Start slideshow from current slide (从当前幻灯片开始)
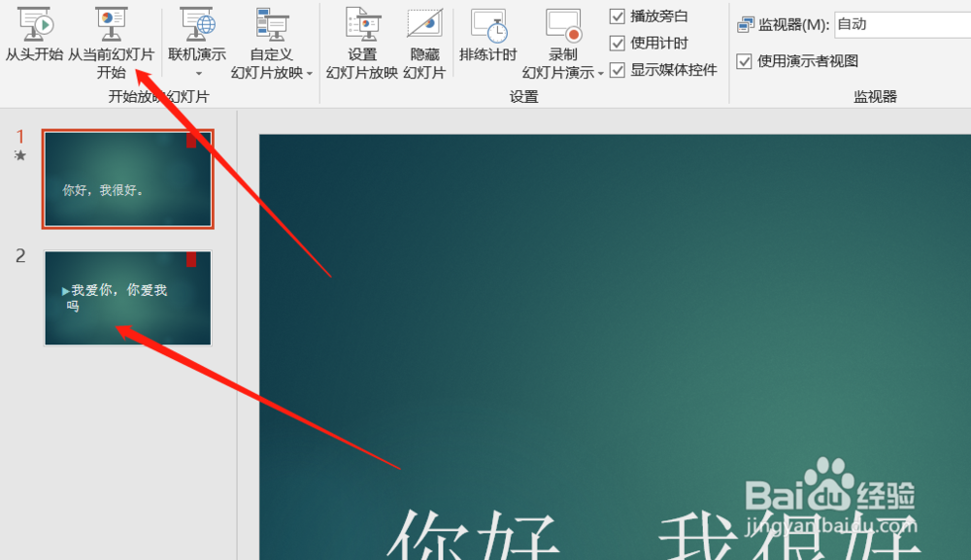This screenshot has height=560, width=971. (111, 42)
